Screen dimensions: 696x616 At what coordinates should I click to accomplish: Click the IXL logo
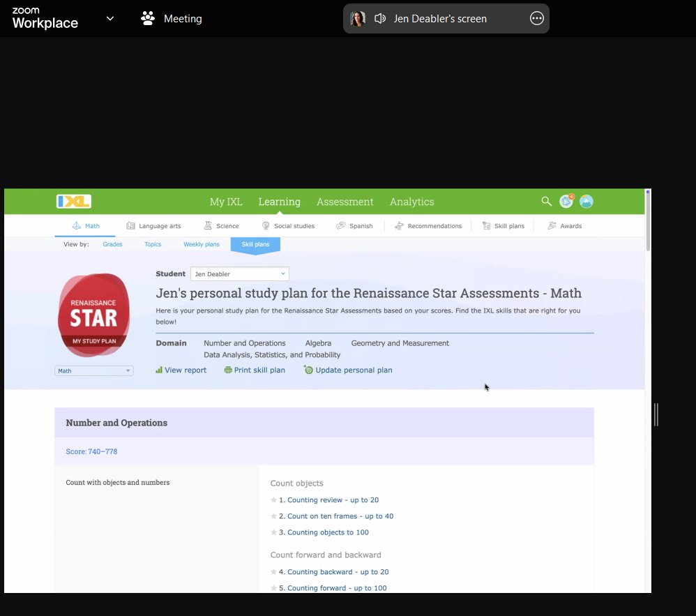[74, 201]
